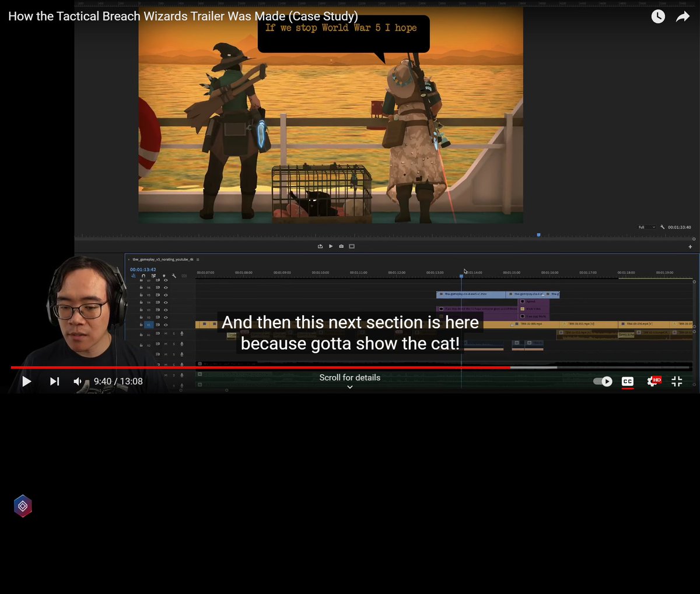This screenshot has height=594, width=700.
Task: Click the wrench icon beside 'Full' dropdown
Action: coord(663,227)
